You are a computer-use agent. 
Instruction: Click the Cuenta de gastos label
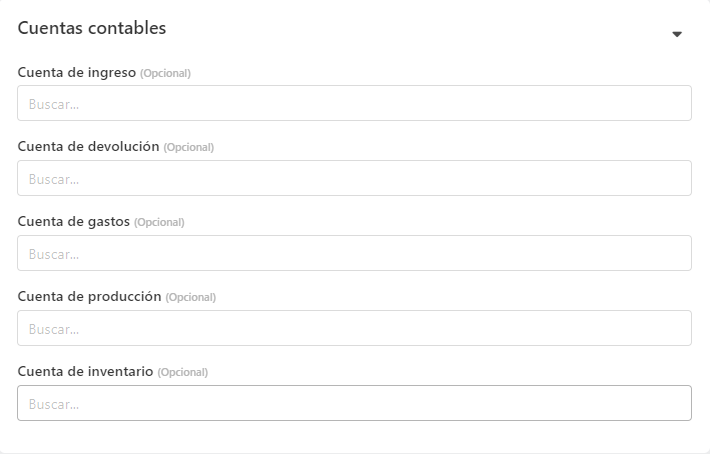[x=74, y=222]
